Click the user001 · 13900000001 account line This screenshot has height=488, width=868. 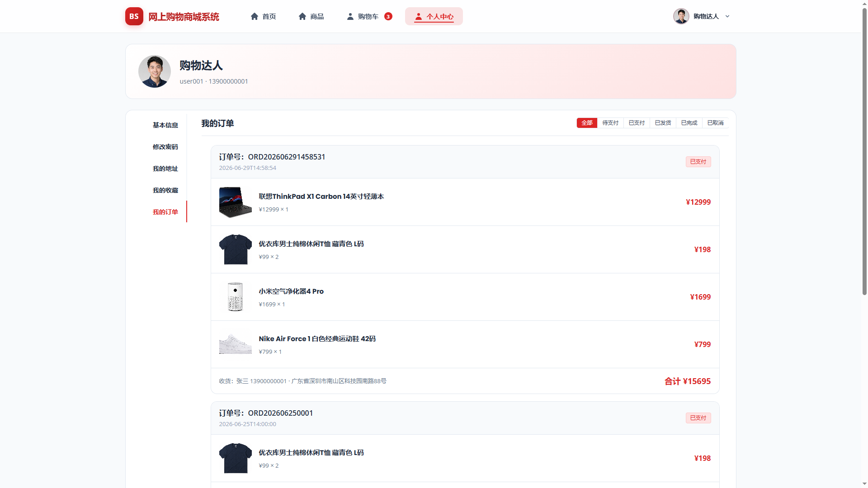click(214, 81)
